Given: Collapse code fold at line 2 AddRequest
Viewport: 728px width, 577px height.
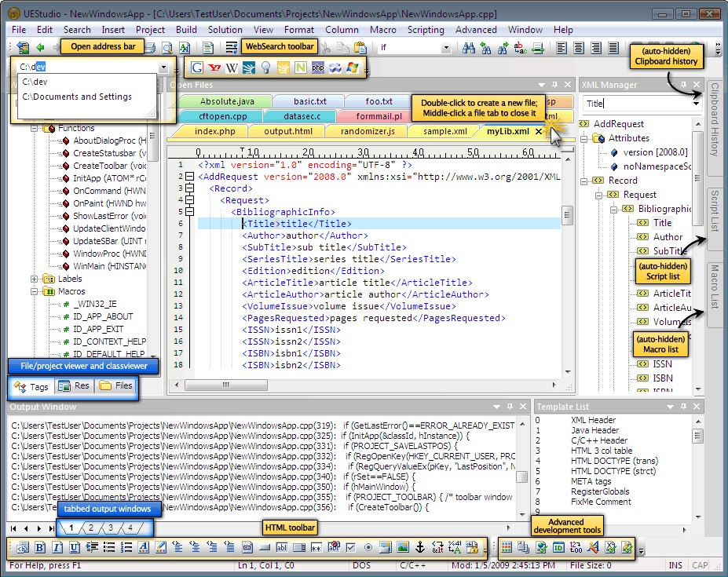Looking at the screenshot, I should 189,177.
